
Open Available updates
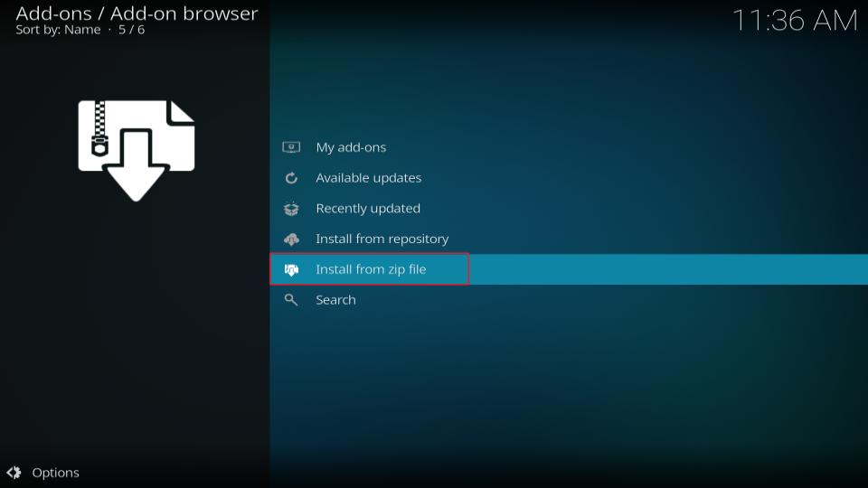tap(569, 178)
